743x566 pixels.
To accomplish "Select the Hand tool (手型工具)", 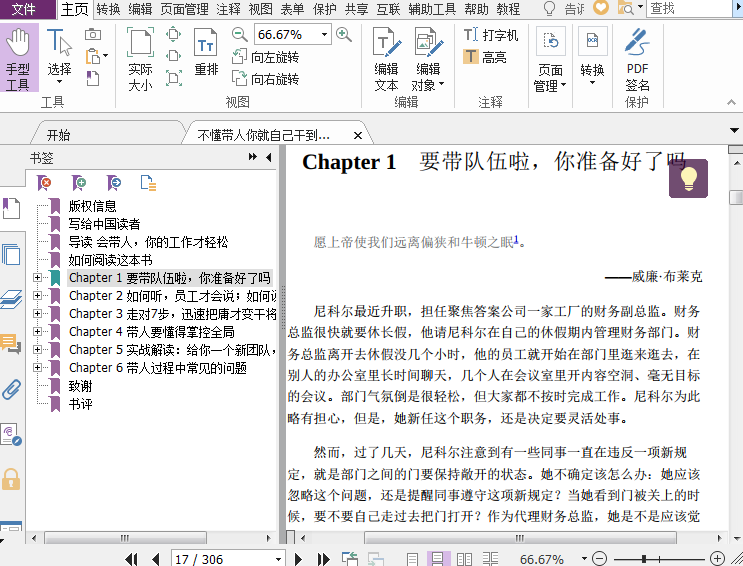I will point(18,59).
